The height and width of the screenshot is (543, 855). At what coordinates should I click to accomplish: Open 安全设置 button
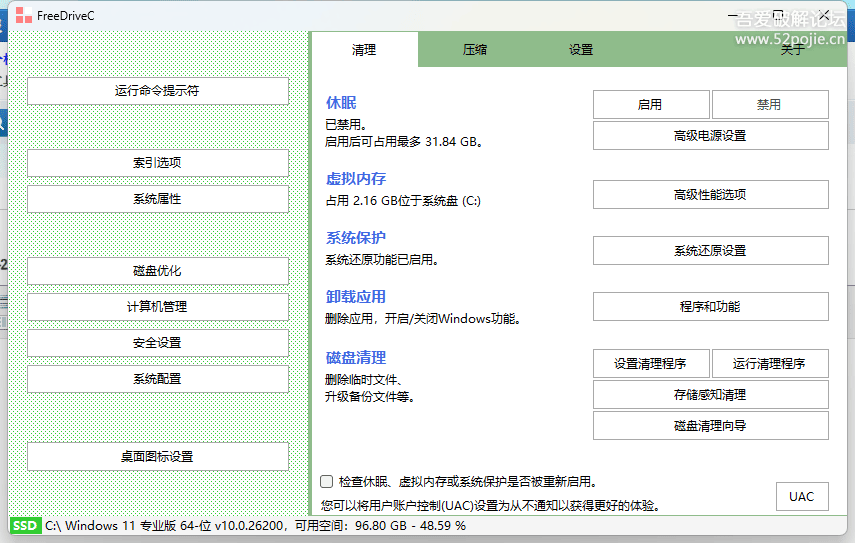[x=158, y=343]
